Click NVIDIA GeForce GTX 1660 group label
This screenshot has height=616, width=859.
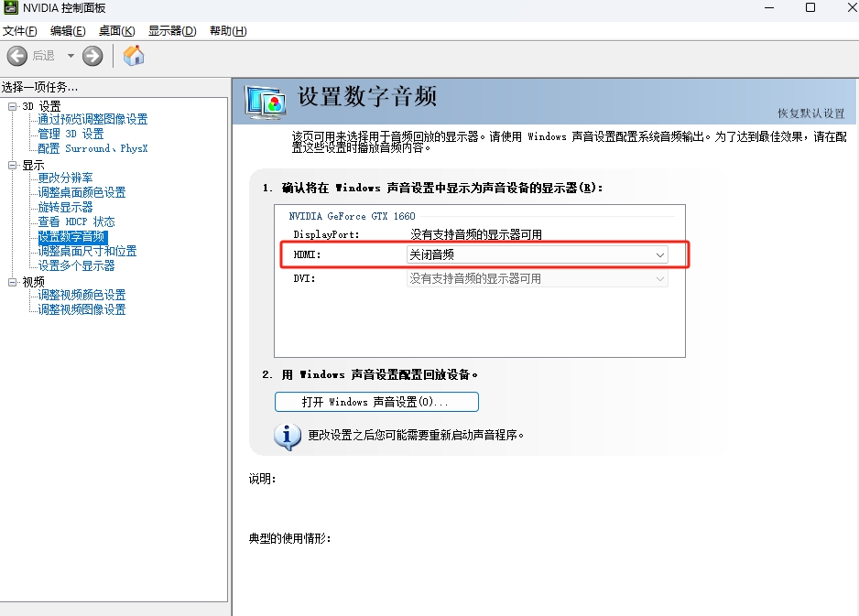[352, 216]
